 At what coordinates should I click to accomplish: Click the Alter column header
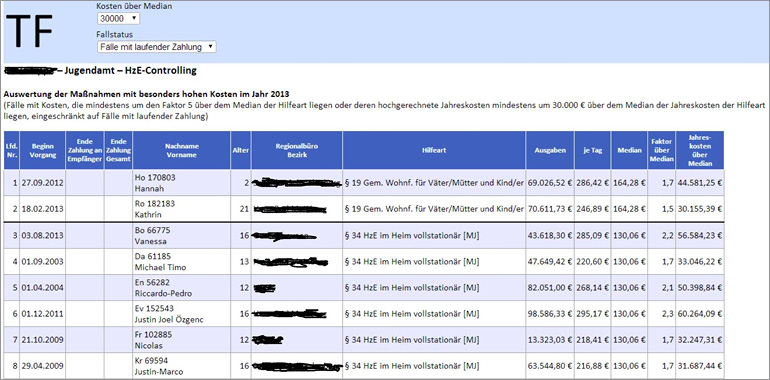tap(241, 150)
